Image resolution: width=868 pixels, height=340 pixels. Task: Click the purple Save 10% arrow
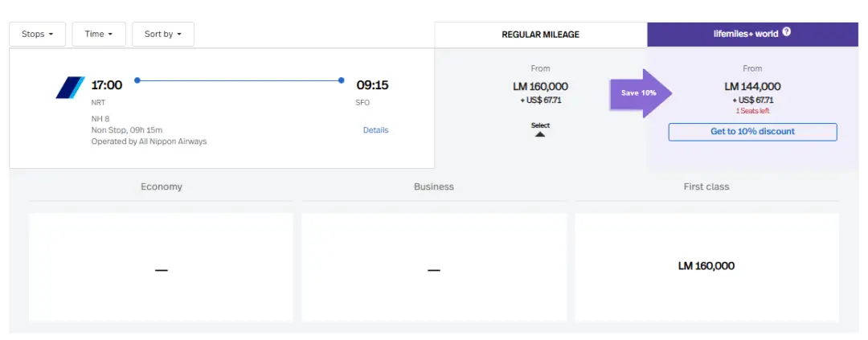pos(641,92)
